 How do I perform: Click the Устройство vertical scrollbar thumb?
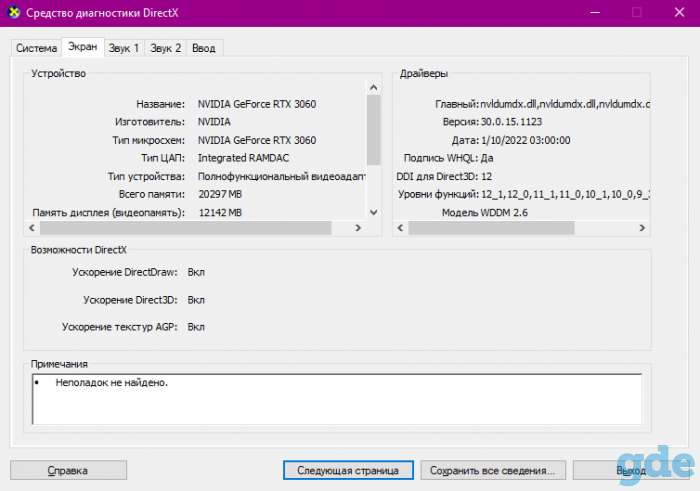(x=374, y=130)
